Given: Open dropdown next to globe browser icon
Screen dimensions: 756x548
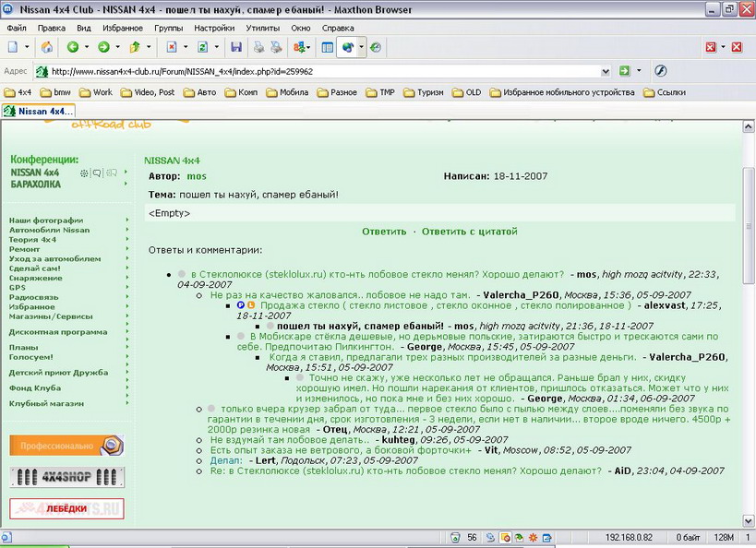Looking at the screenshot, I should pyautogui.click(x=361, y=47).
